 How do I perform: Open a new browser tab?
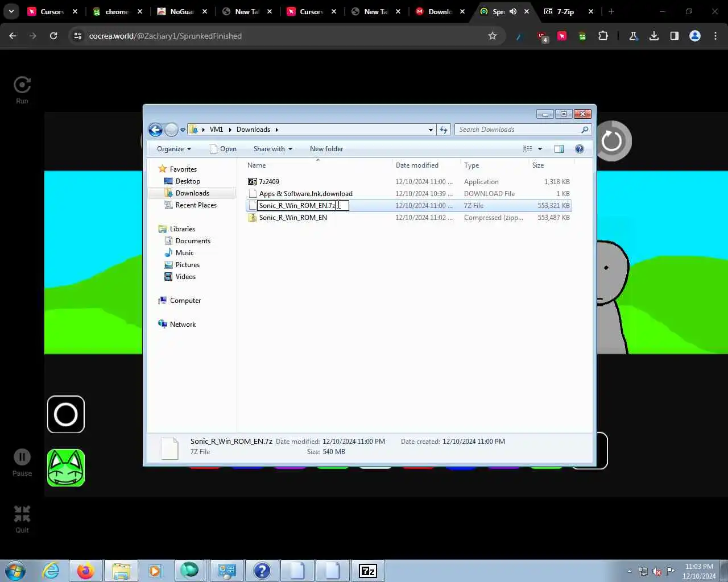(611, 11)
